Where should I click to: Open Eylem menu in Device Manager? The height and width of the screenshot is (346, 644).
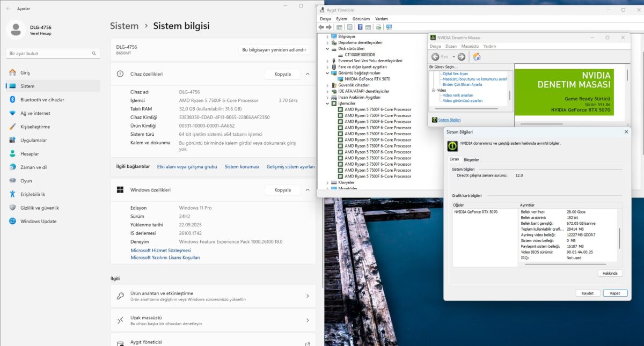tap(341, 19)
